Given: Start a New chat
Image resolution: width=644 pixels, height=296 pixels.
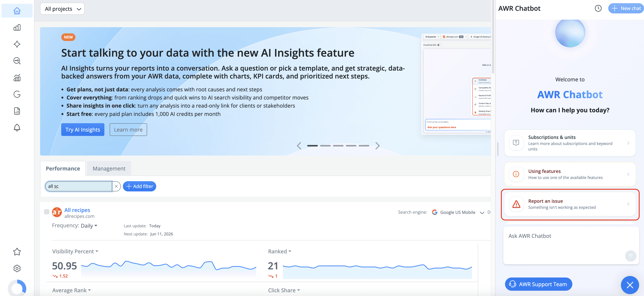Looking at the screenshot, I should click(x=626, y=8).
